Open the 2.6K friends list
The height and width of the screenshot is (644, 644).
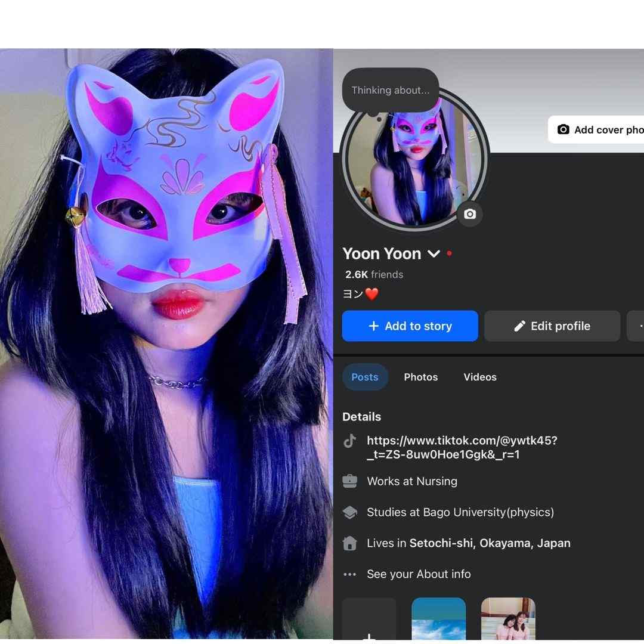(374, 274)
